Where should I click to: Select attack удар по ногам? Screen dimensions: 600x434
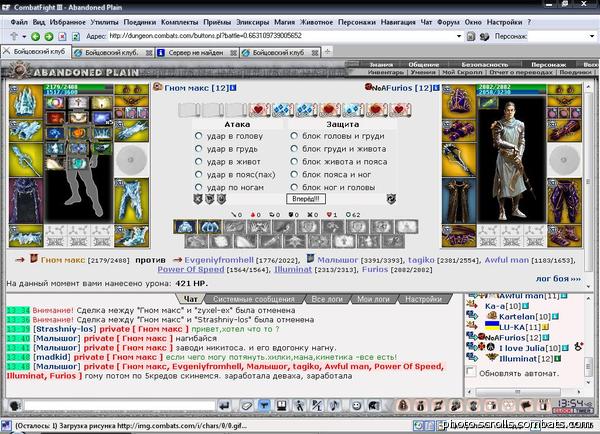coord(198,187)
